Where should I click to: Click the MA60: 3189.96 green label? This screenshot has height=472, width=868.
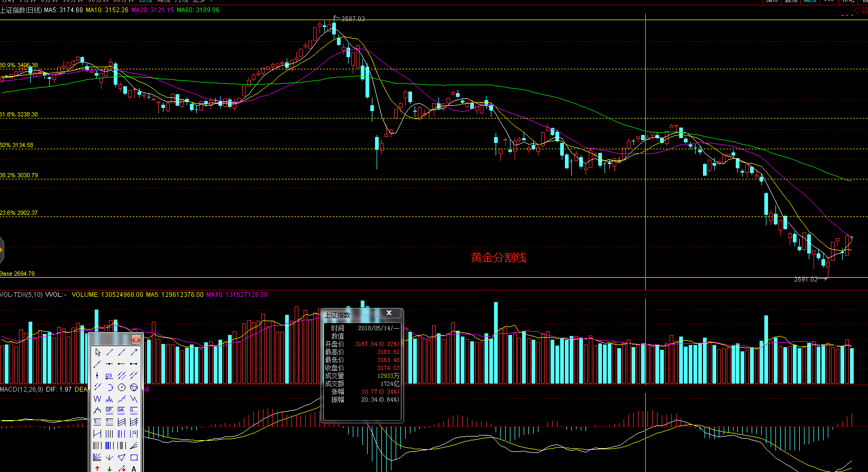(x=198, y=10)
